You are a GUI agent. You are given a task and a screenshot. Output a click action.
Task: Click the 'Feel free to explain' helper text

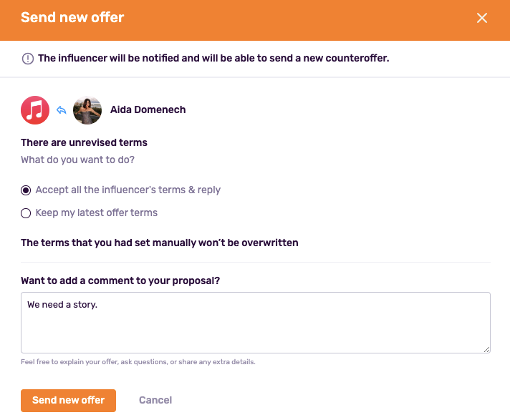[x=138, y=362]
